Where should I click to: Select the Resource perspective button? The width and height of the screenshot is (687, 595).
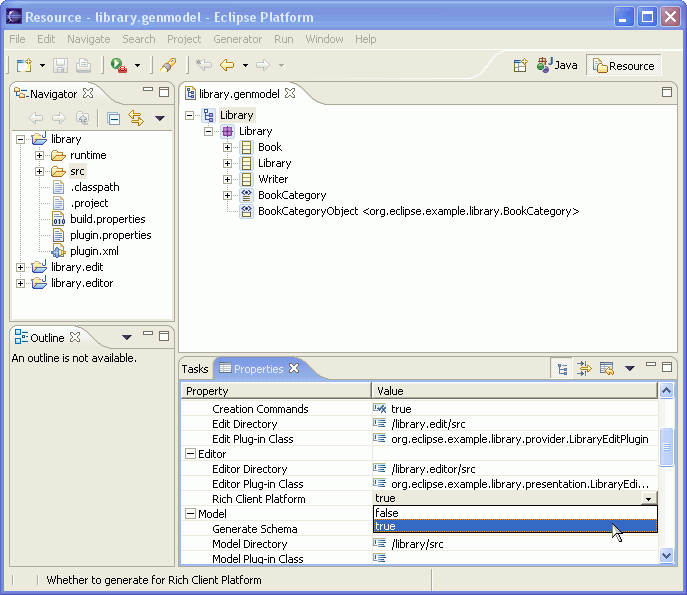[623, 66]
